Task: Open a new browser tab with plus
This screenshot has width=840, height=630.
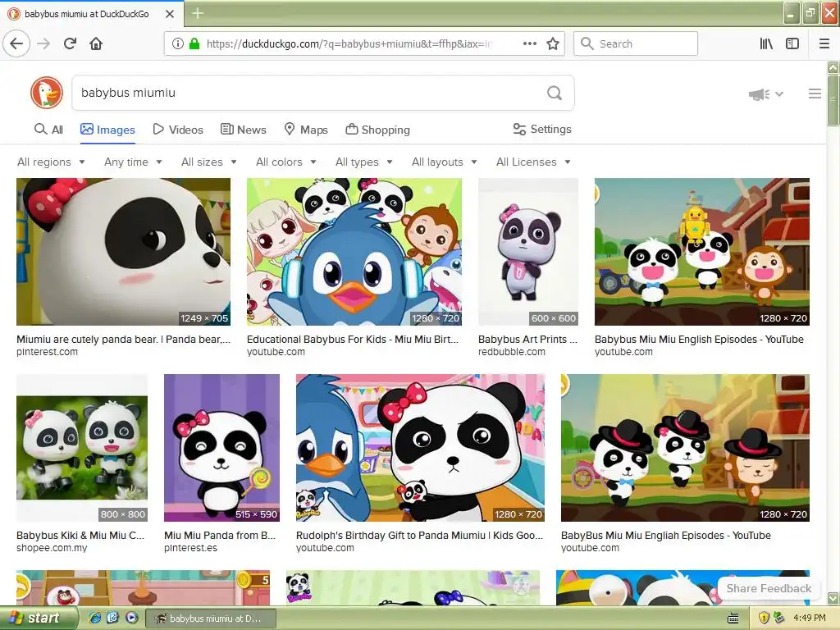Action: [197, 13]
